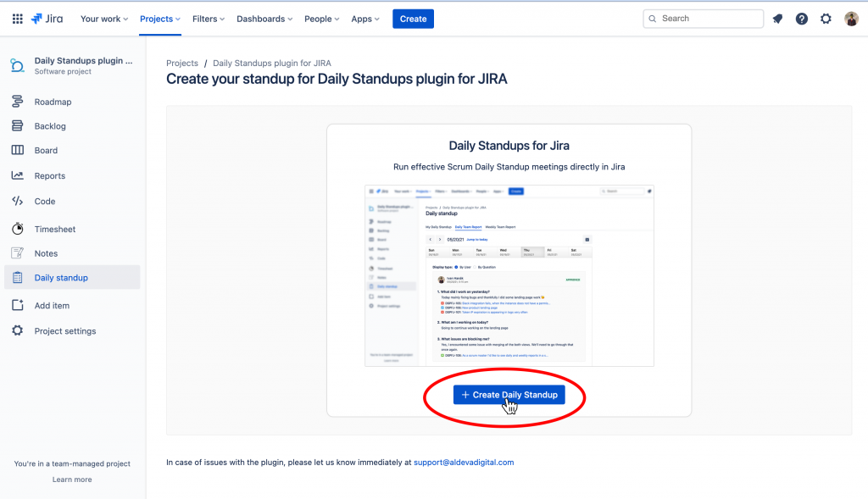Expand the Projects dropdown
Screen dimensions: 868x499
(x=160, y=19)
